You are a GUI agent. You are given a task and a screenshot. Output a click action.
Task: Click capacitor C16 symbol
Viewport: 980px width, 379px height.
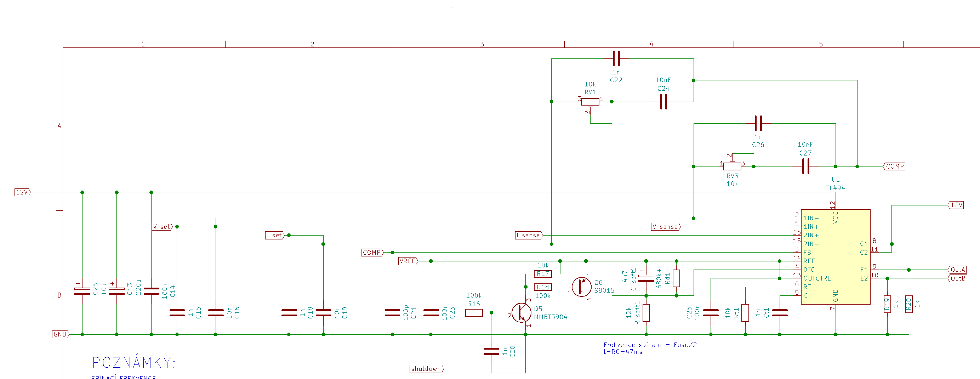coord(216,313)
